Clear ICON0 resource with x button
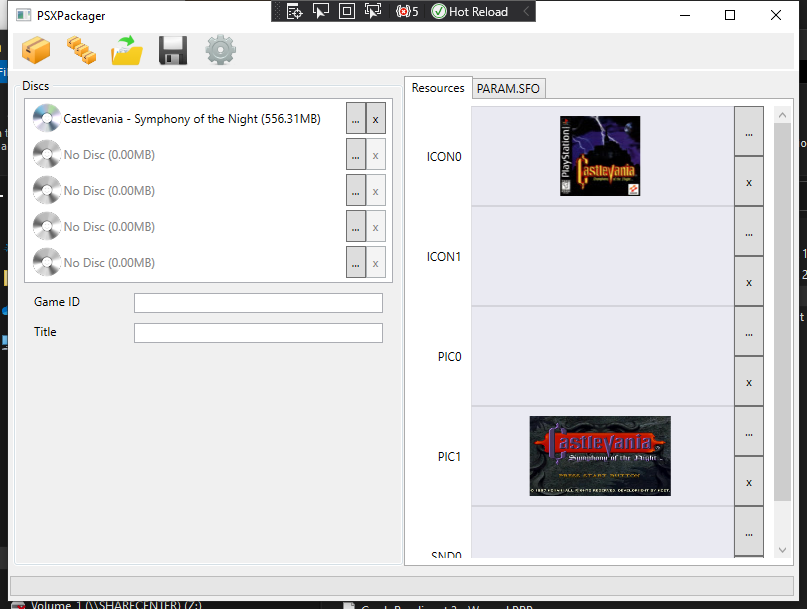This screenshot has width=807, height=609. click(749, 182)
